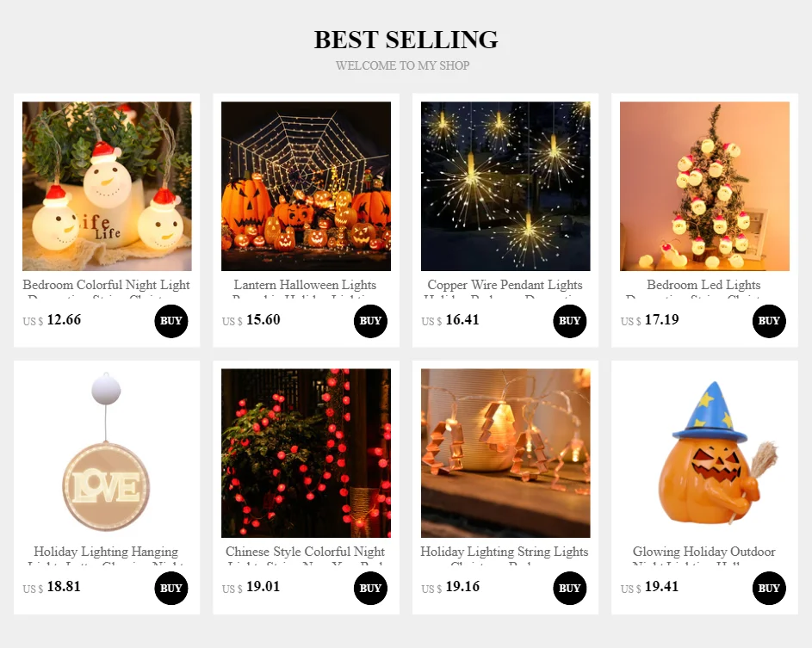Viewport: 812px width, 648px height.
Task: View the firework copper wire lights image
Action: [505, 187]
